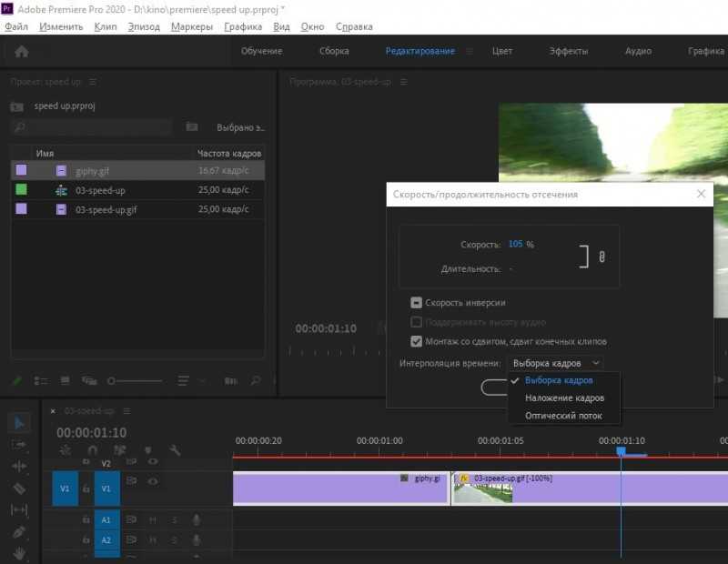Close the 03-speed-up timeline tab
Image resolution: width=728 pixels, height=564 pixels.
pyautogui.click(x=53, y=411)
